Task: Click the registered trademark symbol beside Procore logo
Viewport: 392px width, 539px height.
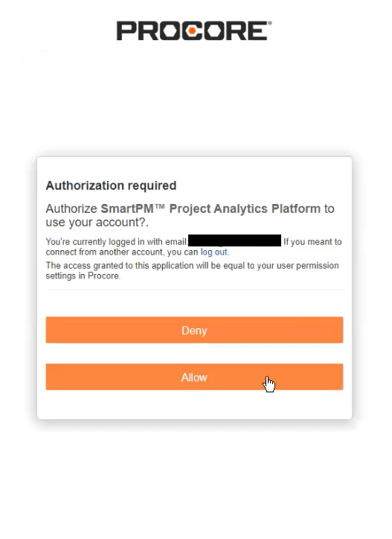Action: [270, 23]
